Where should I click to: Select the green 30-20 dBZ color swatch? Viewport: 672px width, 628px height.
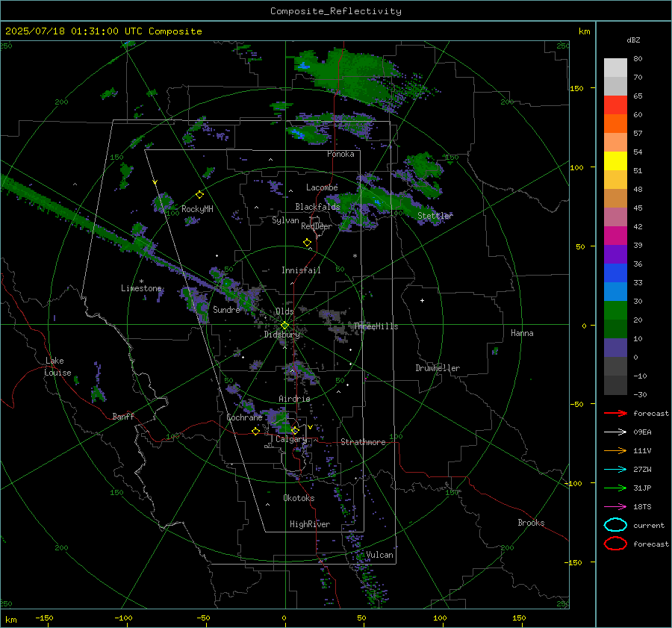[615, 311]
